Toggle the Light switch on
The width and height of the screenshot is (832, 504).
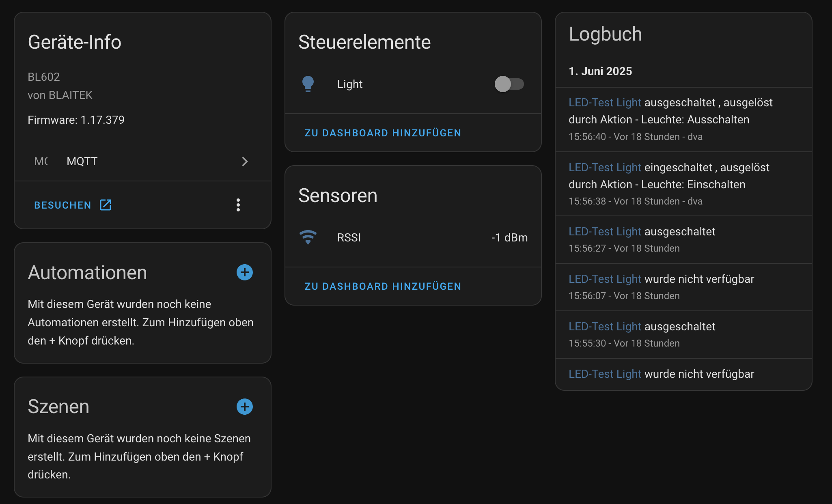click(x=509, y=84)
